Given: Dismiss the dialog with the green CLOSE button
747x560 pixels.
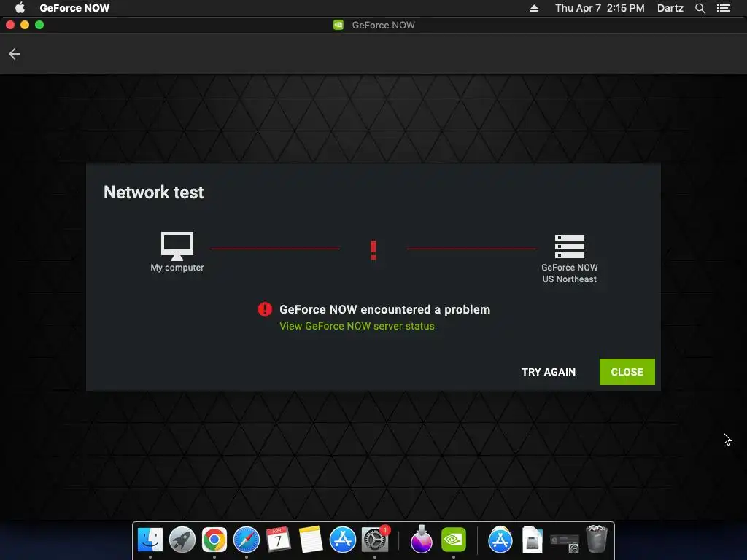Looking at the screenshot, I should click(627, 372).
